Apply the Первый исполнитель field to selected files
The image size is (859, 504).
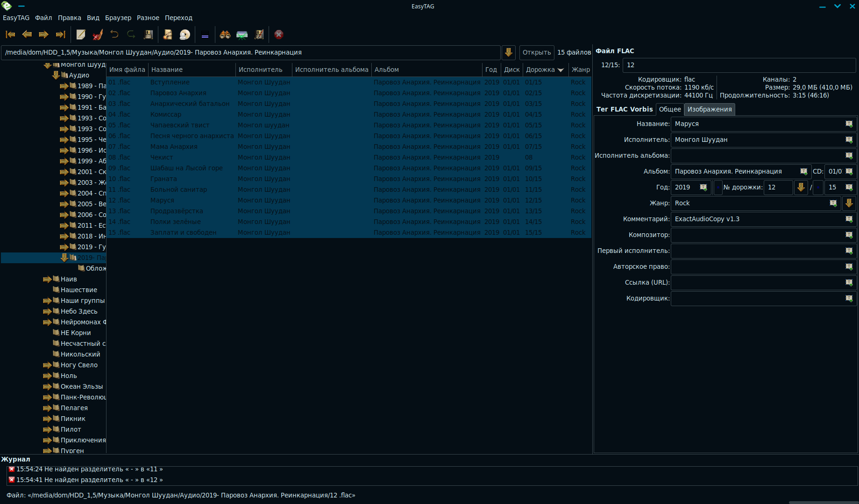click(849, 251)
